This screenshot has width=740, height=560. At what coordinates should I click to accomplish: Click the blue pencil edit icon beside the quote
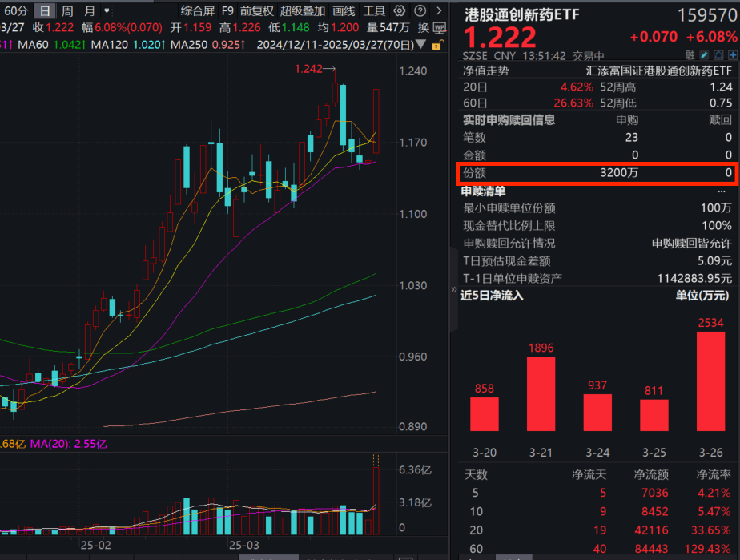coord(703,54)
